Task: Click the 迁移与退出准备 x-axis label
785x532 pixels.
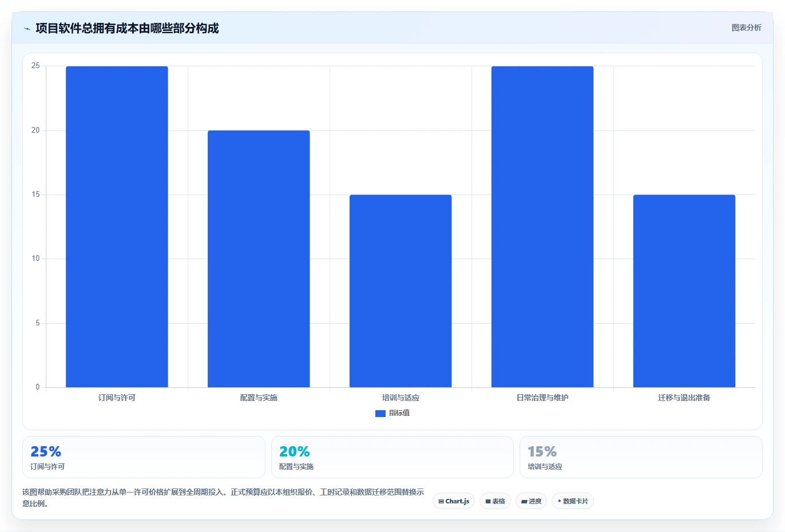Action: click(684, 398)
